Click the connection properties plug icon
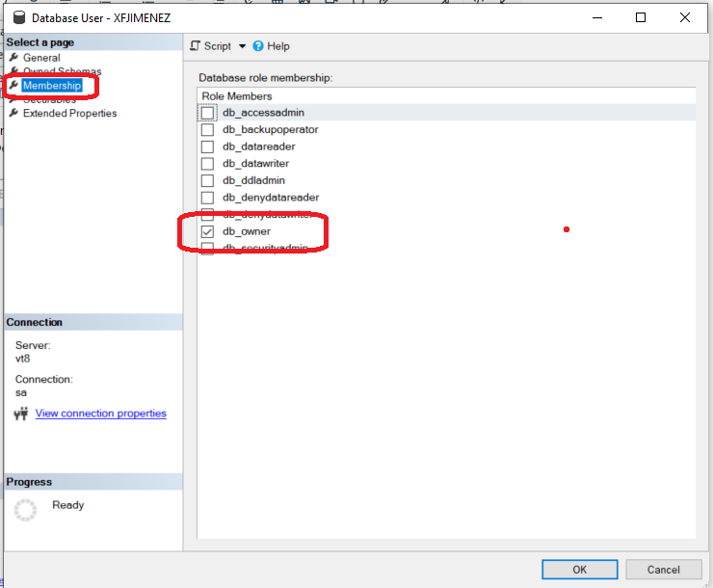 (21, 414)
